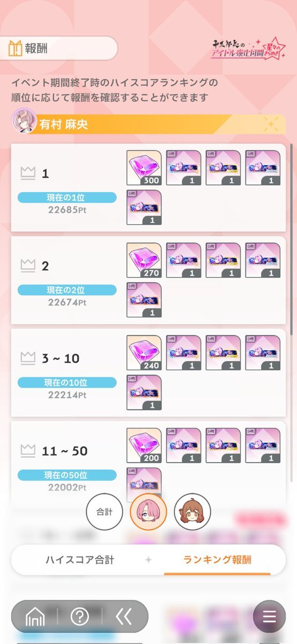Switch to ハイスコア合計 tab

click(79, 560)
